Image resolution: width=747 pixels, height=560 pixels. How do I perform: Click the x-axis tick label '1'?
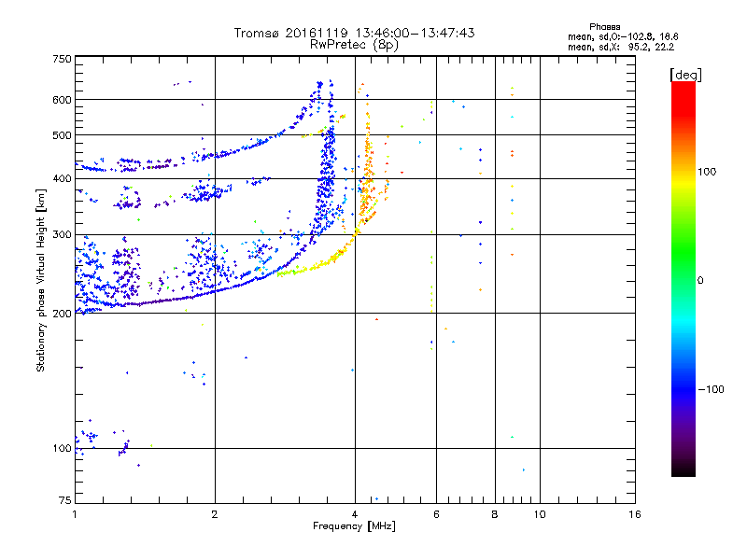(x=75, y=514)
